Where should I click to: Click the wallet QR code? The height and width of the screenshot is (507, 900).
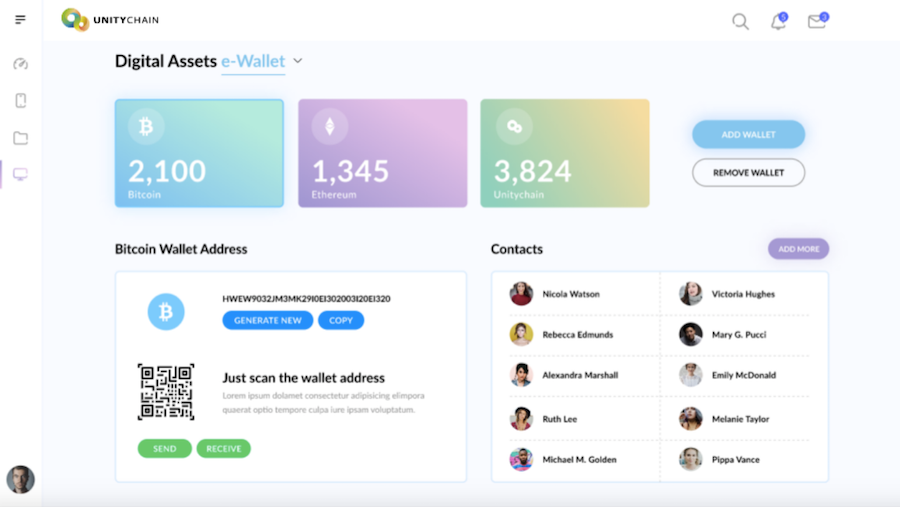coord(166,392)
